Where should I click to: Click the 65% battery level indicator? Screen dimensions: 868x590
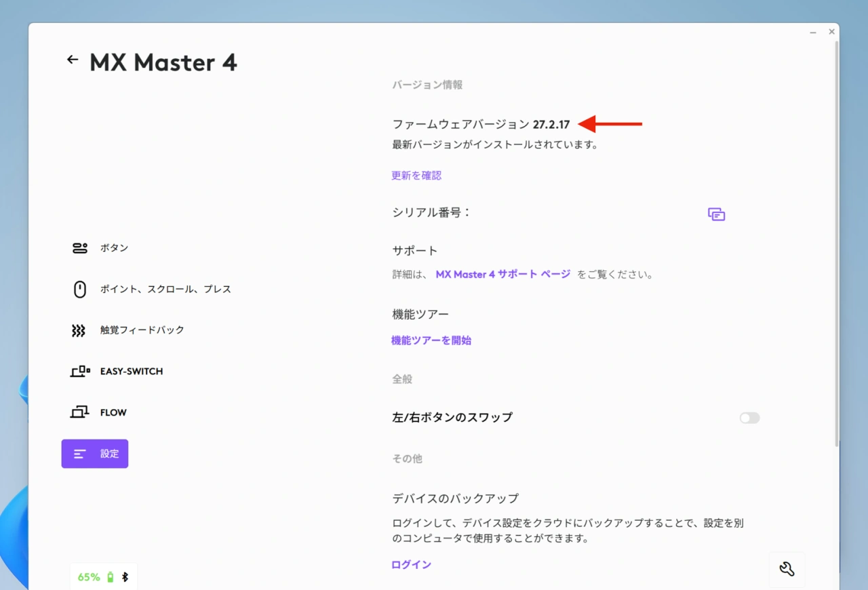coord(89,577)
